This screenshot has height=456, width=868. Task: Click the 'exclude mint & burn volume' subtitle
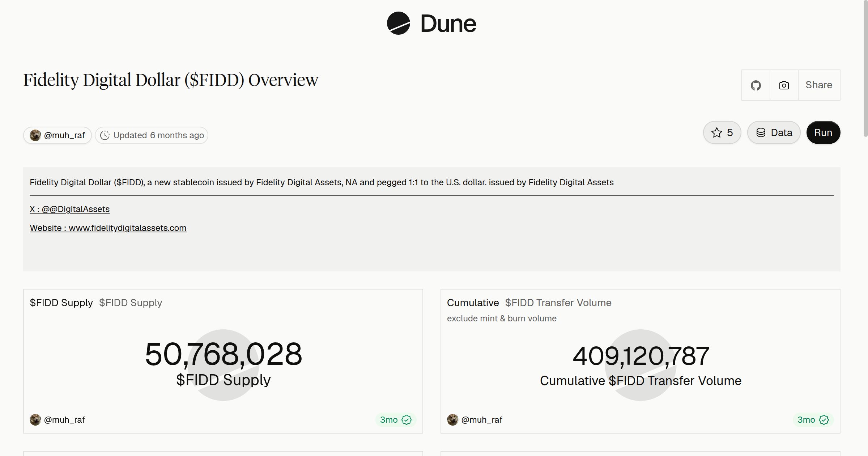[x=502, y=318]
